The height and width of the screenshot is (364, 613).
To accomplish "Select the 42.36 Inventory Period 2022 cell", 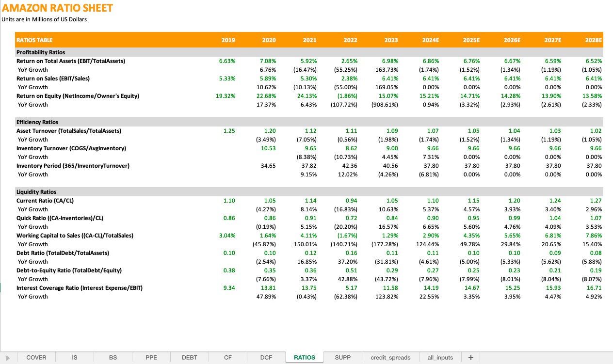I will (x=350, y=166).
